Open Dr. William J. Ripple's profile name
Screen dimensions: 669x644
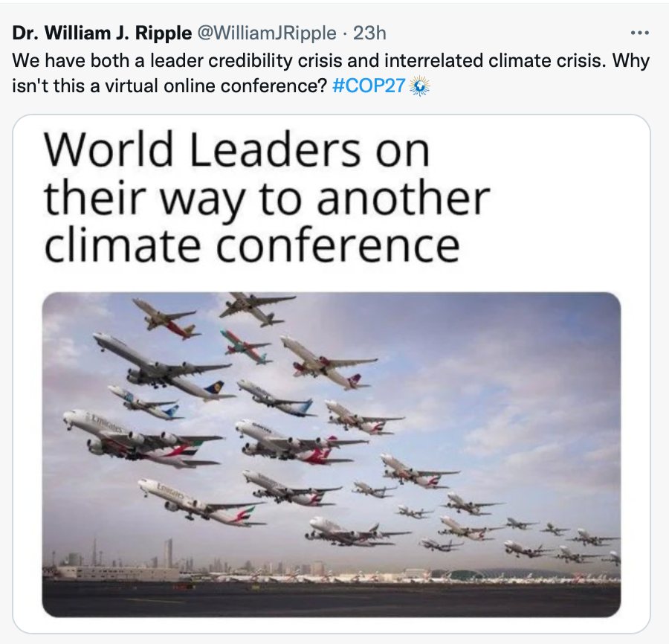tap(102, 33)
